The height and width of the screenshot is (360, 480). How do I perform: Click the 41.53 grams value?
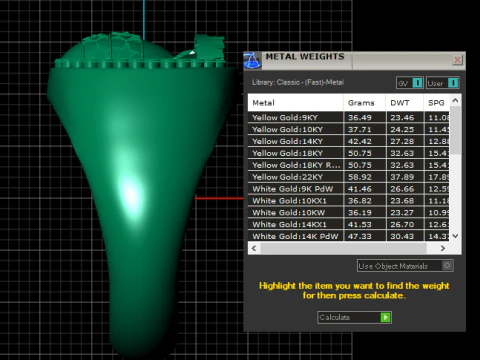point(360,224)
